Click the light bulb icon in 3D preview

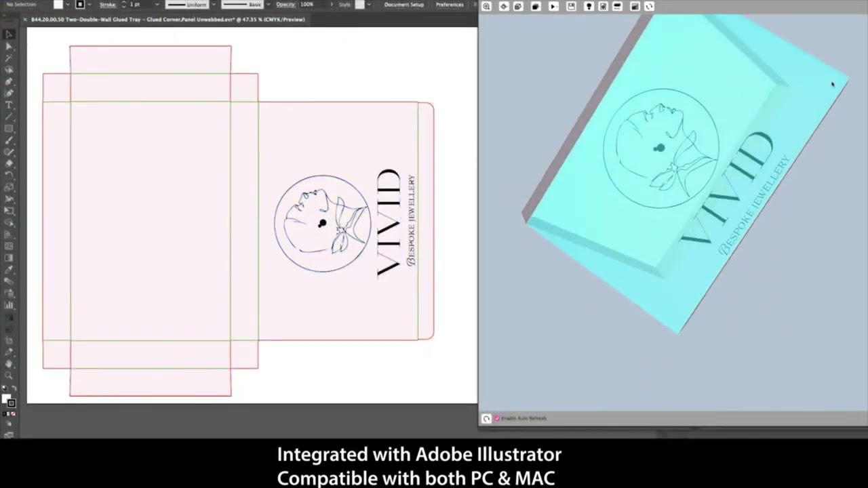(589, 6)
